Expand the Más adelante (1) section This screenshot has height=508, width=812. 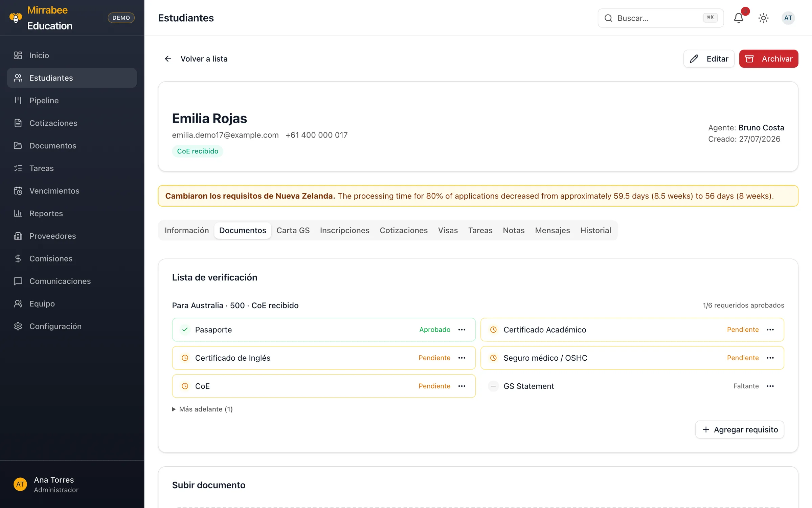pos(202,409)
